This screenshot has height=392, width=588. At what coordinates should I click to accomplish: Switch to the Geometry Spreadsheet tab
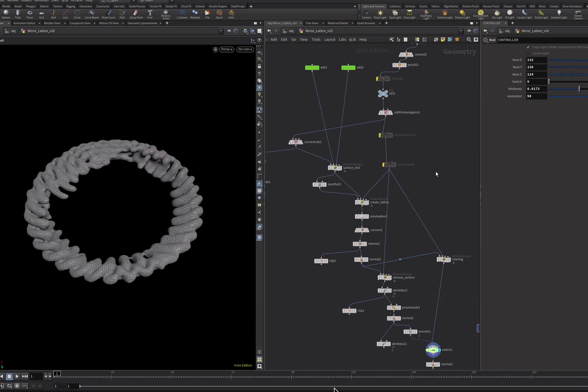tap(142, 23)
